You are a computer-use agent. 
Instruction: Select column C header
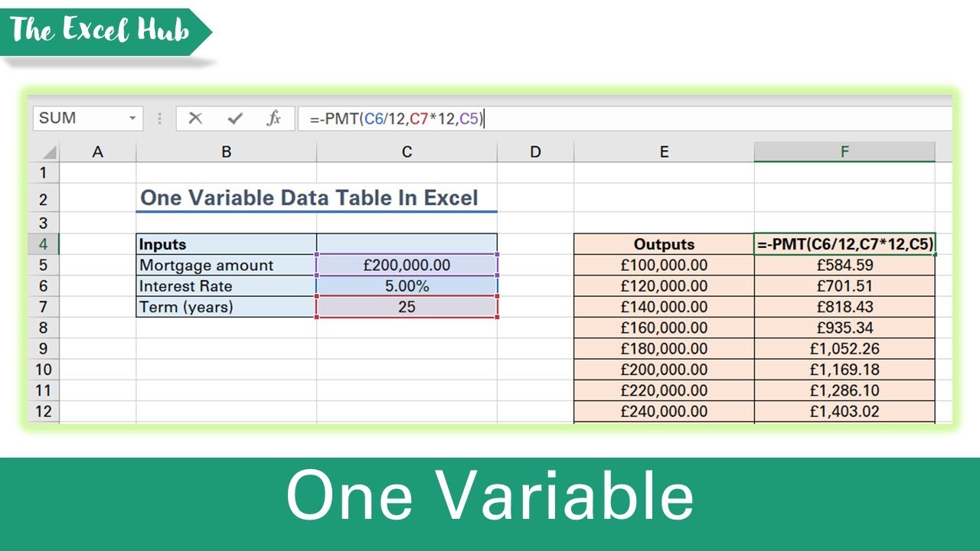point(407,152)
